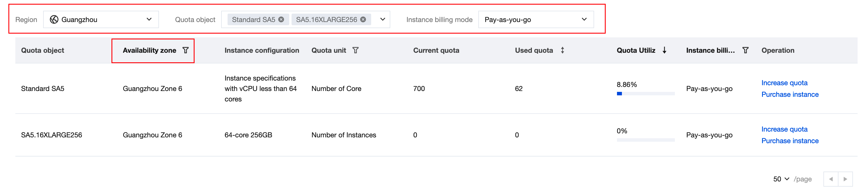The image size is (868, 193).
Task: Click the Quota unit filter icon
Action: 355,50
